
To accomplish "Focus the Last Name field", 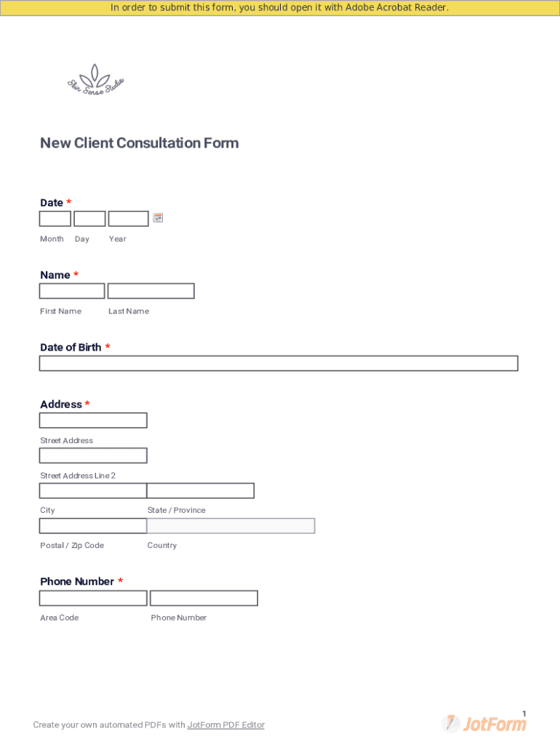I will pos(151,291).
